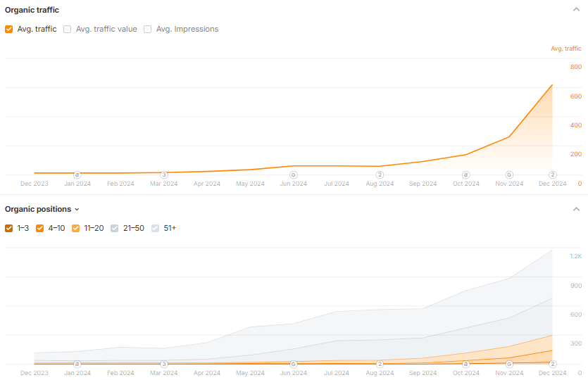This screenshot has height=380, width=588.
Task: Toggle the 11–20 positions checkbox
Action: [76, 228]
